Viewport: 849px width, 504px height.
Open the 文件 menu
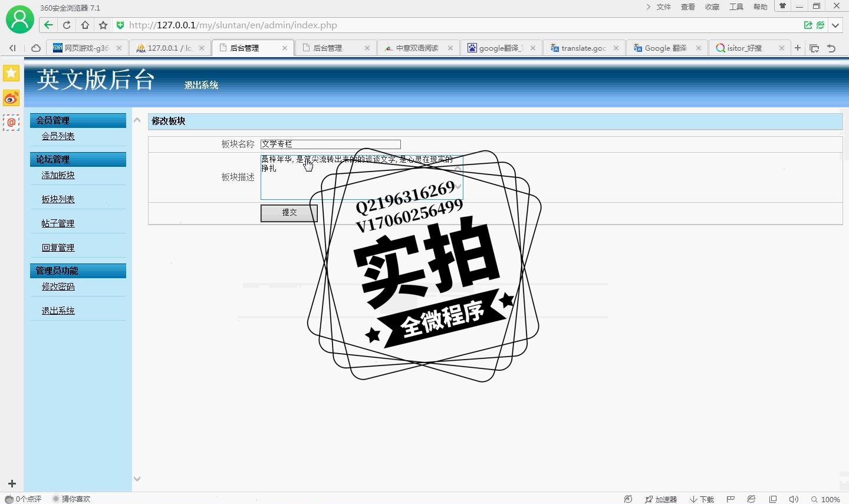pyautogui.click(x=664, y=7)
